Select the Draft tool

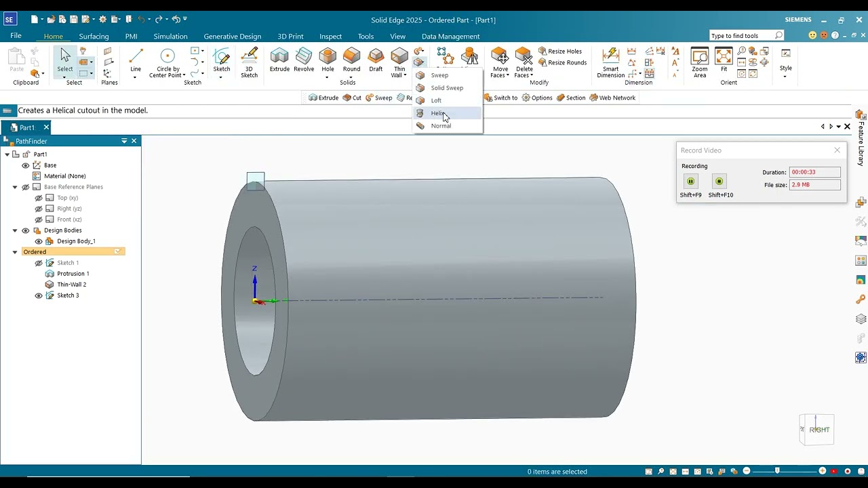pyautogui.click(x=376, y=60)
